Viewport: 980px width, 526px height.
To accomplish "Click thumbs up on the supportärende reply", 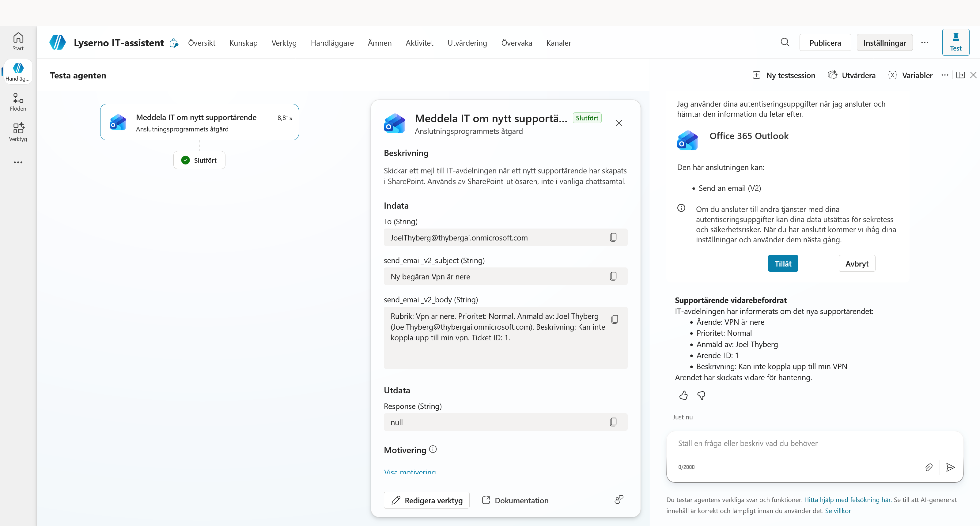I will coord(683,395).
